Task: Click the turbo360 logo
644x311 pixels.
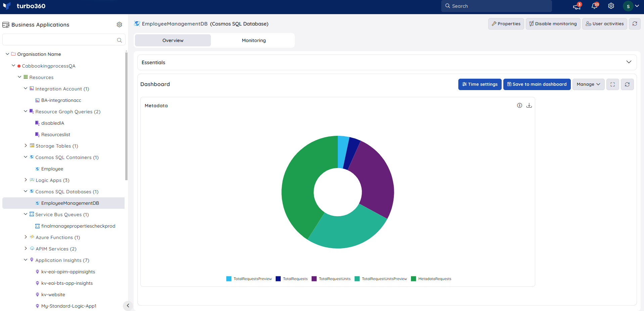Action: (24, 6)
